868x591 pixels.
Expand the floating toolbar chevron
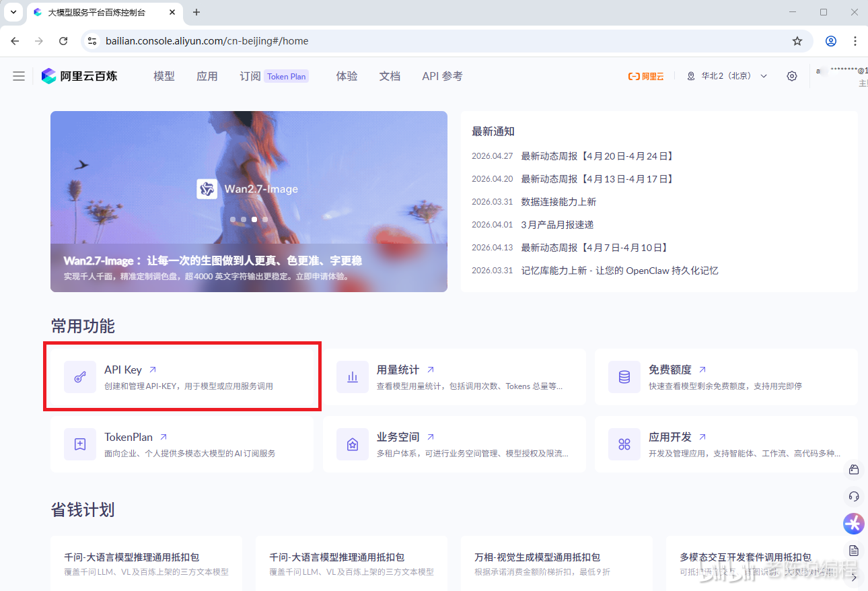tap(854, 577)
